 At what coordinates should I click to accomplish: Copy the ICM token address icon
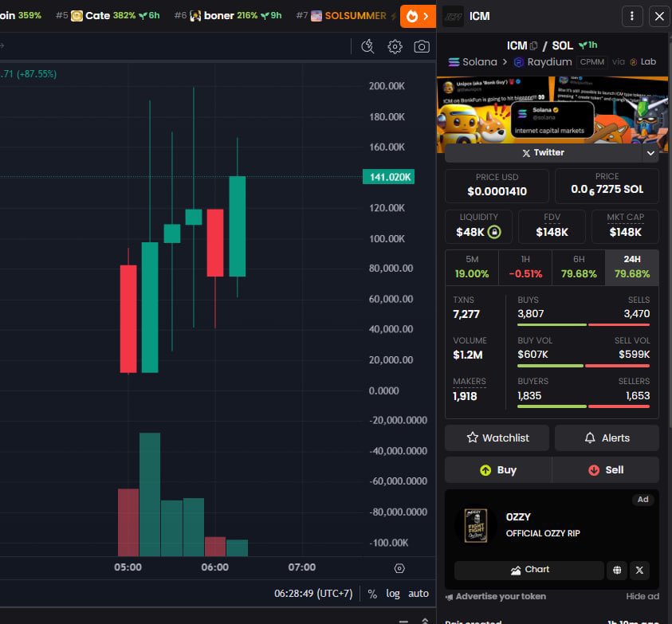click(x=533, y=45)
